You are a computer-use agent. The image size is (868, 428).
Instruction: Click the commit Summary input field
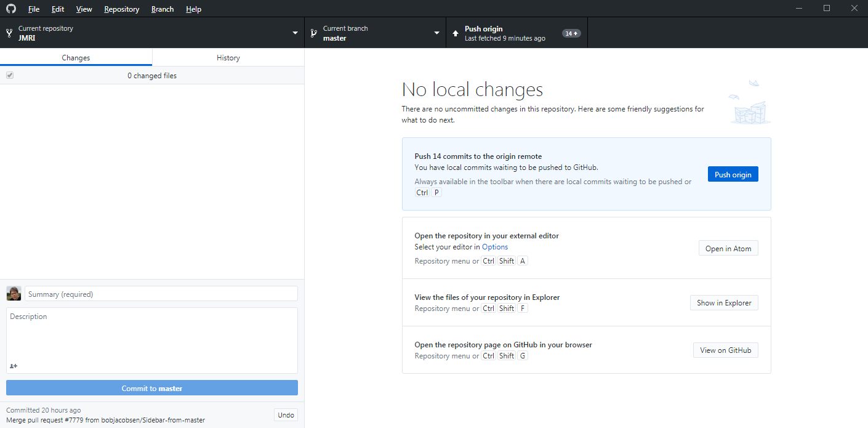point(161,294)
